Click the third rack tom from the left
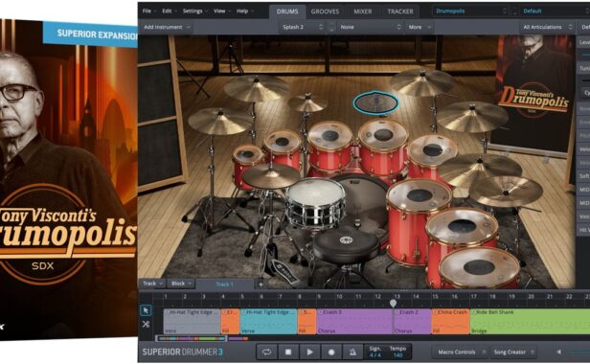This screenshot has height=364, width=590. [x=330, y=147]
